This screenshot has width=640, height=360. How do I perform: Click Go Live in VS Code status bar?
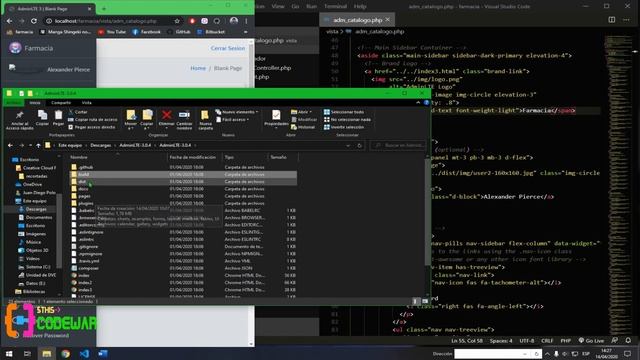click(591, 341)
